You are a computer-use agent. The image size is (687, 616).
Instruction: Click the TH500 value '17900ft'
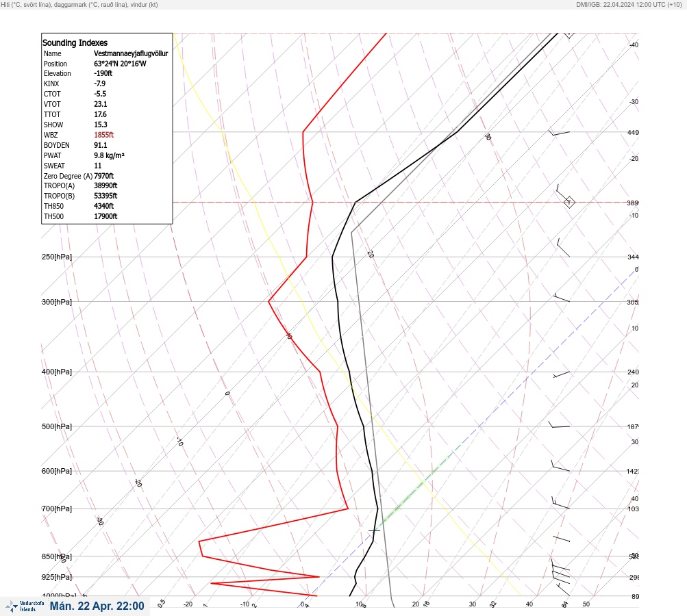(105, 216)
